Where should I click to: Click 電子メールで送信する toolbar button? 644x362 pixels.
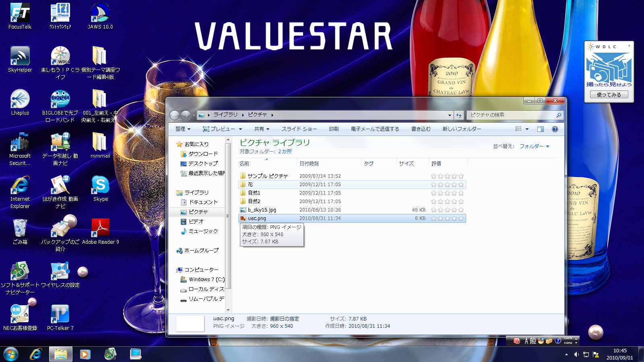(375, 129)
